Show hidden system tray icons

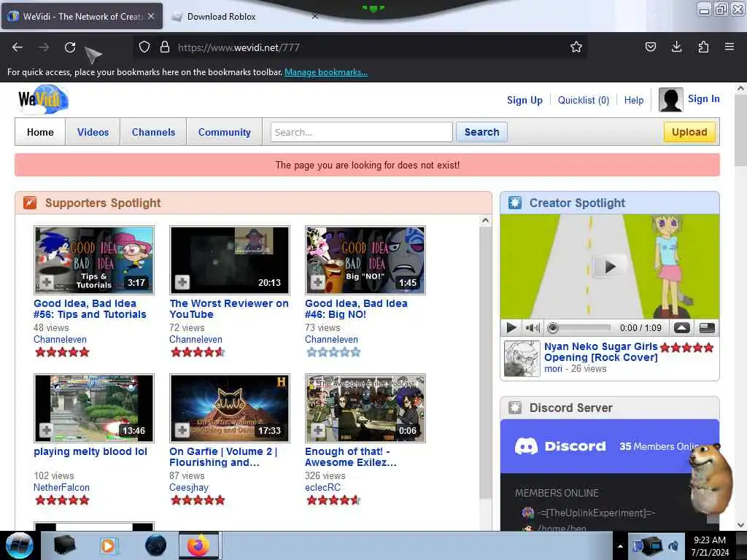[620, 546]
